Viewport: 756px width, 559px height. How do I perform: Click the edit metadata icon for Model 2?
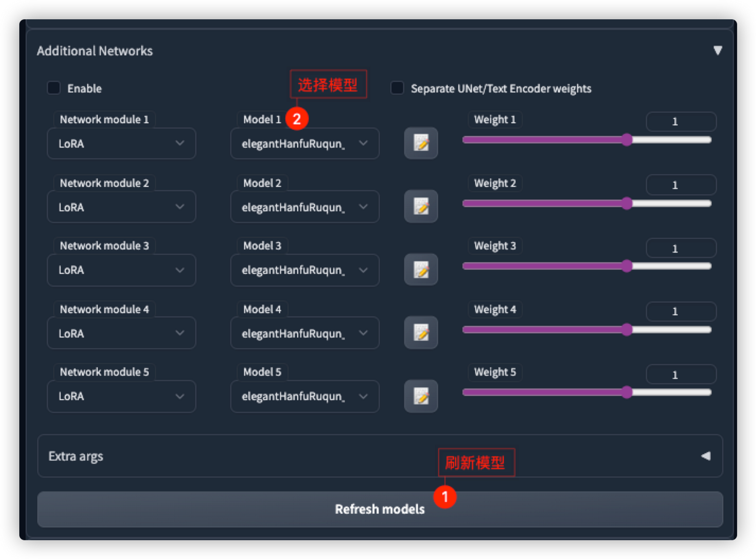click(421, 207)
